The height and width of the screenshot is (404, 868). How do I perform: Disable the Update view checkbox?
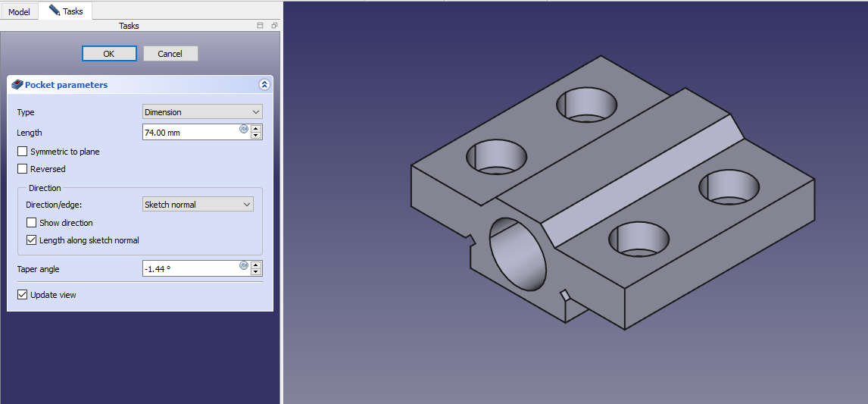tap(22, 295)
